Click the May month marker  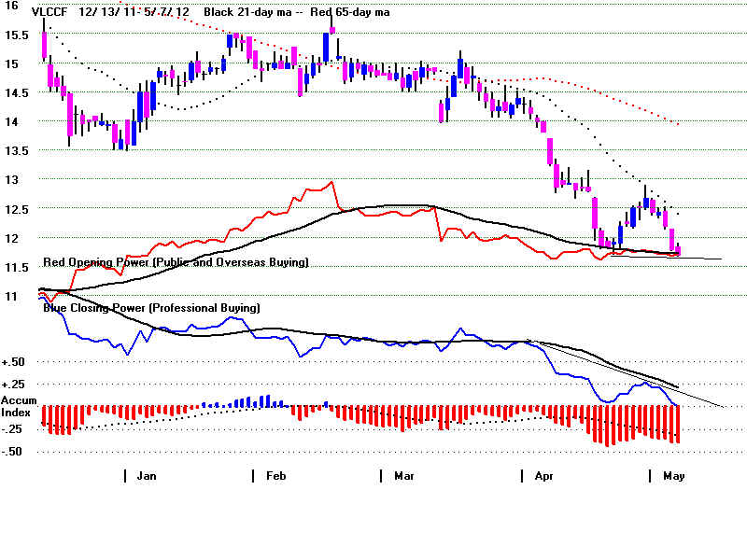[x=673, y=476]
